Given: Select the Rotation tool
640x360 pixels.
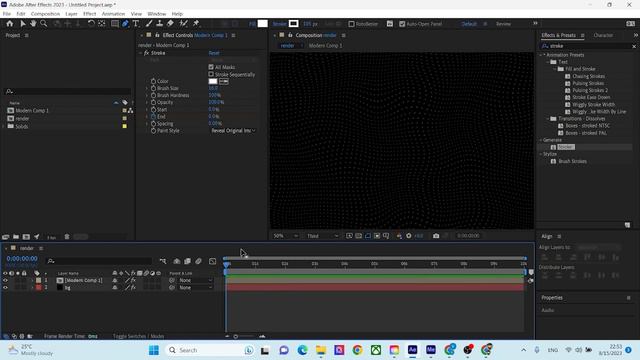Looking at the screenshot, I should [x=91, y=24].
